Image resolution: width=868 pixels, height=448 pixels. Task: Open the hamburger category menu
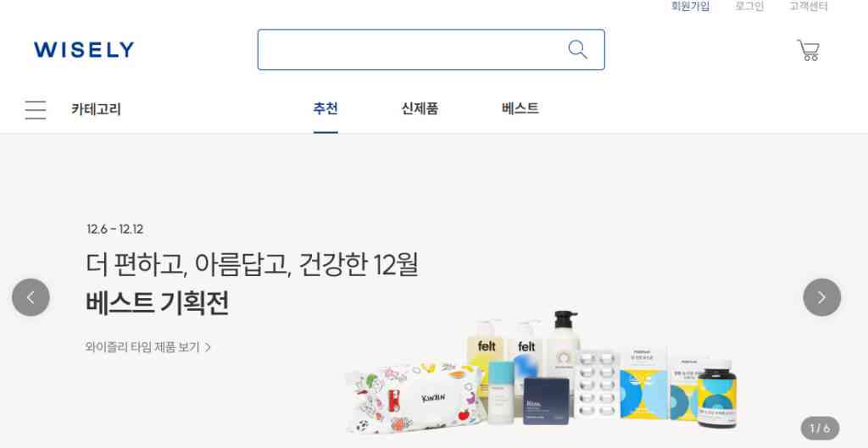pyautogui.click(x=36, y=109)
